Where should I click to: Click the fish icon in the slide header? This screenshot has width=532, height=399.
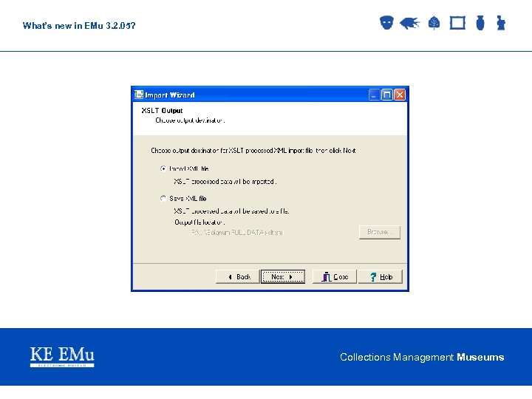click(x=409, y=23)
